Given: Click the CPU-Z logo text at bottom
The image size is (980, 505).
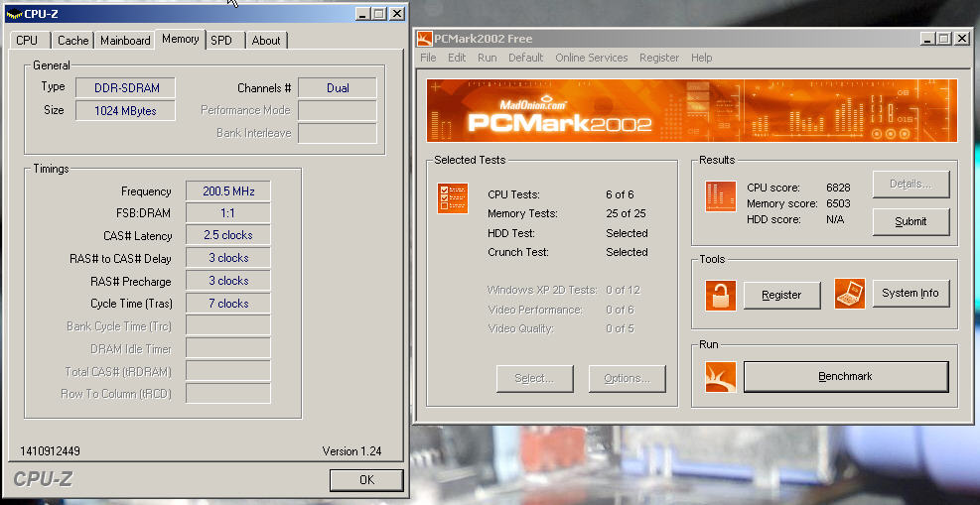Looking at the screenshot, I should coord(43,479).
